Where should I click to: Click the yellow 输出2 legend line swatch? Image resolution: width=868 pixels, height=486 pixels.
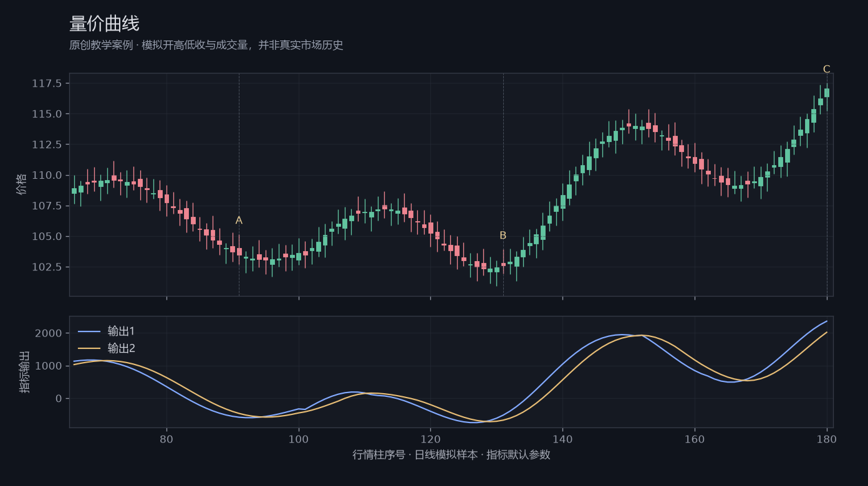click(89, 349)
